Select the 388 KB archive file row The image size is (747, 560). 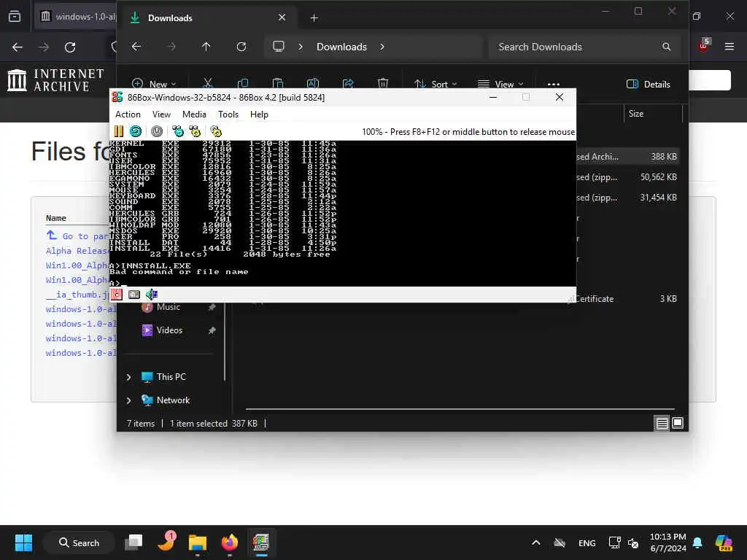tap(627, 157)
